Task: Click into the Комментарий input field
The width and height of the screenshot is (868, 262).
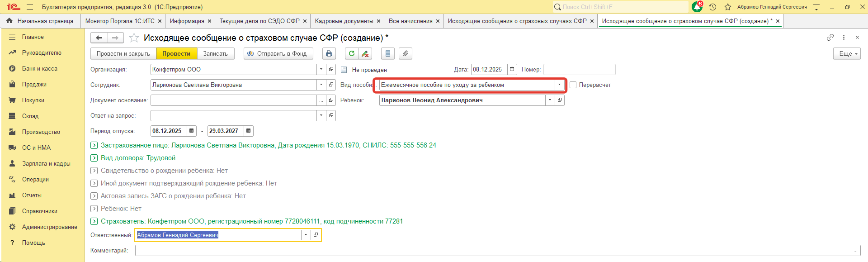Action: click(493, 250)
